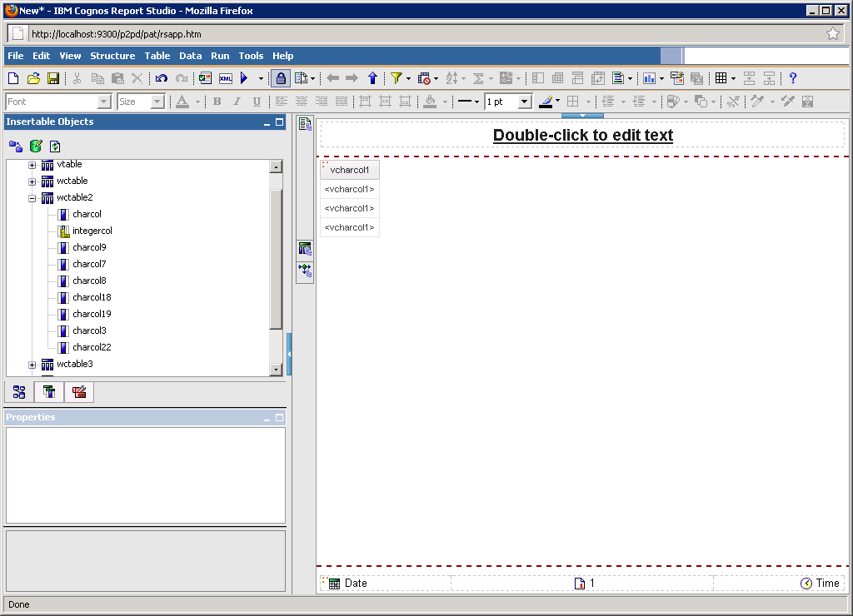Open the Structure menu
Viewport: 853px width, 616px height.
[x=112, y=56]
